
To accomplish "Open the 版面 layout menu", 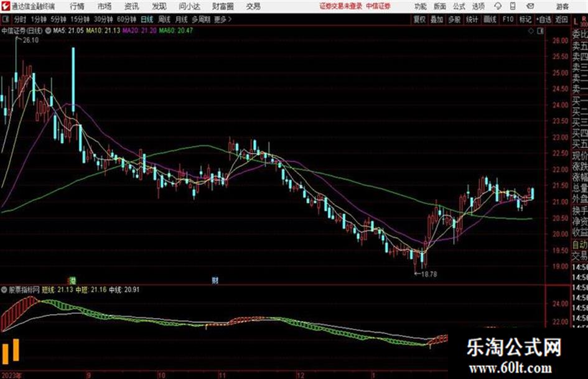I will 439,6.
